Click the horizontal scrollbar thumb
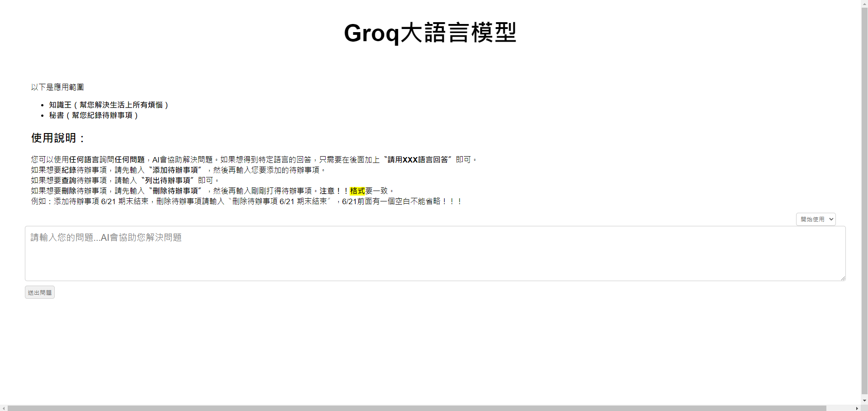 click(x=417, y=408)
